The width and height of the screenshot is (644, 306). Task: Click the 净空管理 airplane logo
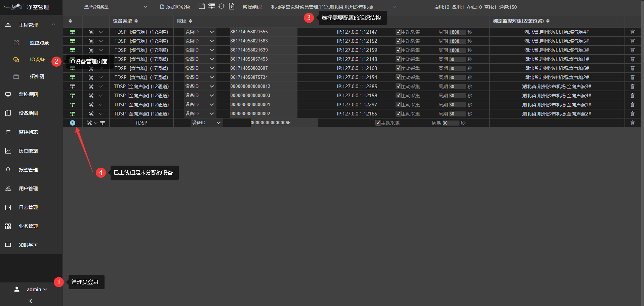[14, 7]
